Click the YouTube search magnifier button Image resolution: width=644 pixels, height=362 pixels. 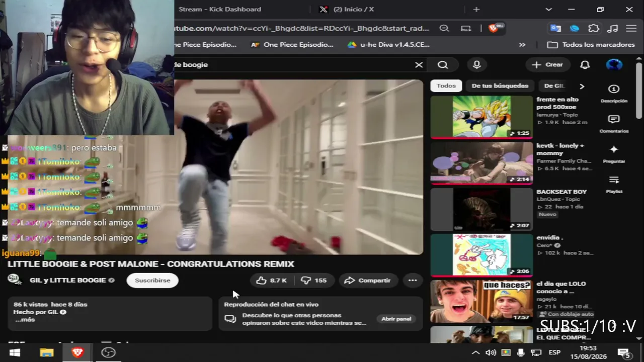pyautogui.click(x=443, y=65)
